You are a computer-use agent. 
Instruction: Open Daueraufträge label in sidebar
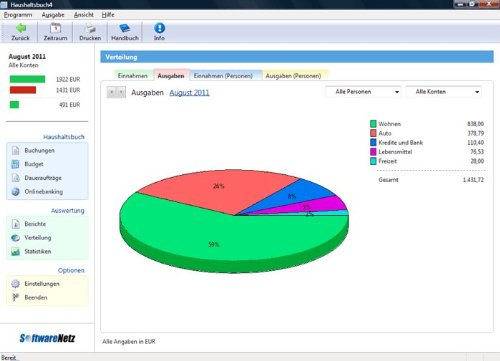point(43,178)
